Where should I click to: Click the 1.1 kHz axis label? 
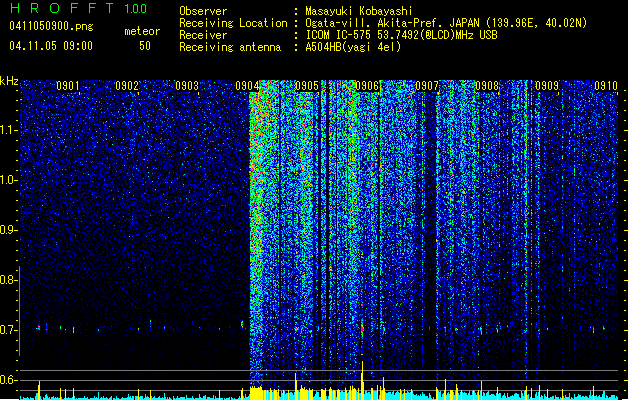8,130
